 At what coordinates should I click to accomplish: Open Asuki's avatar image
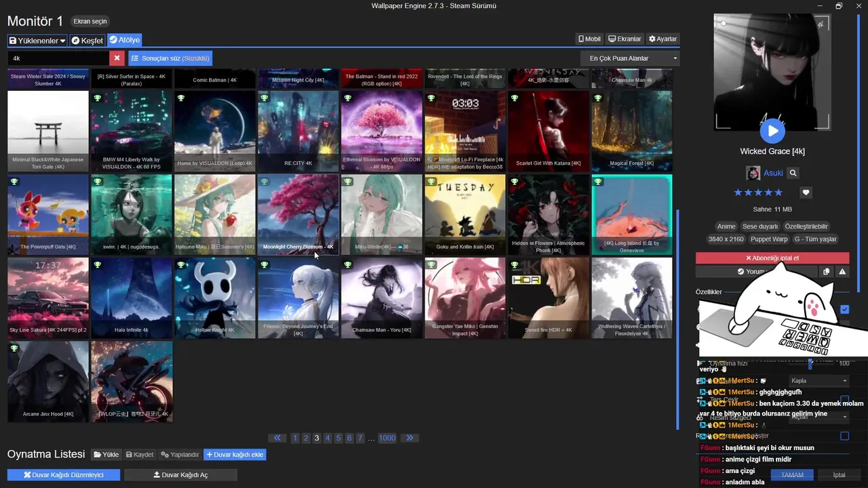[753, 173]
